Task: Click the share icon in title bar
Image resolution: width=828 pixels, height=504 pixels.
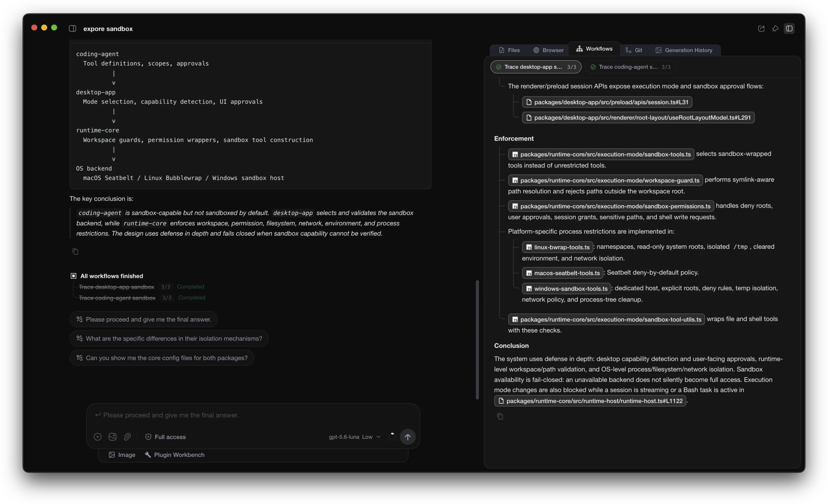Action: pos(761,29)
